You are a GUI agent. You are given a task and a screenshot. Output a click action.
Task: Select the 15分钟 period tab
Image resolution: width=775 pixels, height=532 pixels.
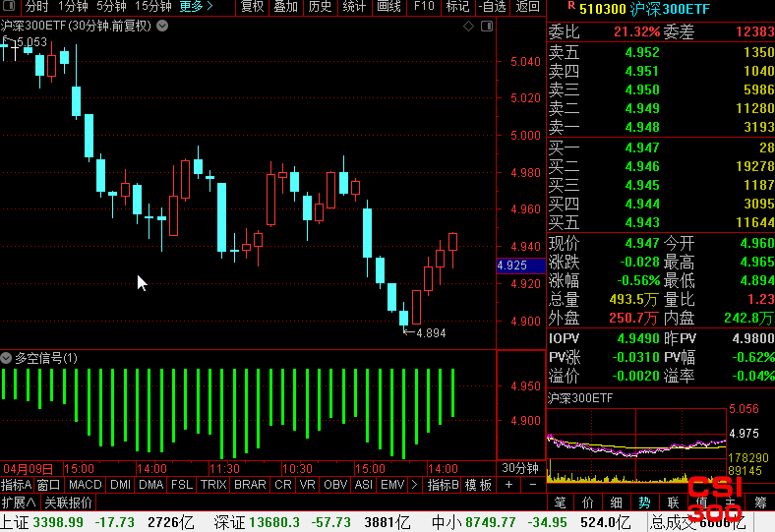[x=153, y=7]
